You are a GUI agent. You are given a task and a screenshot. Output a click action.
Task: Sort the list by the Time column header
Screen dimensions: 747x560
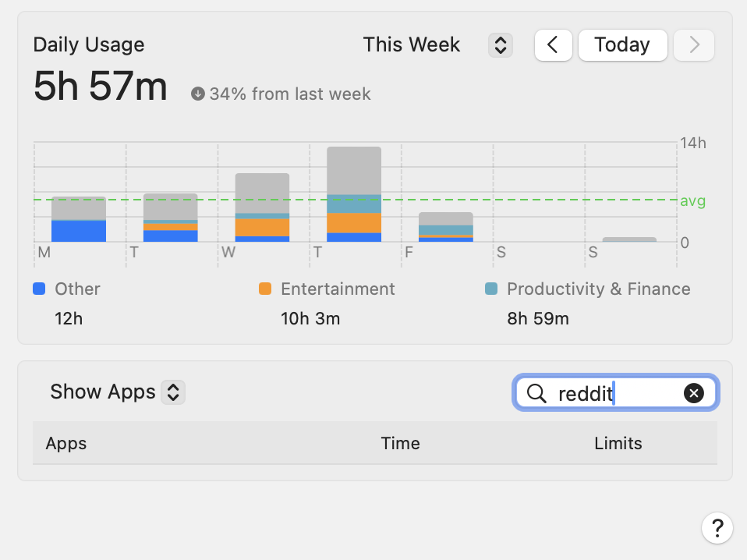(400, 444)
